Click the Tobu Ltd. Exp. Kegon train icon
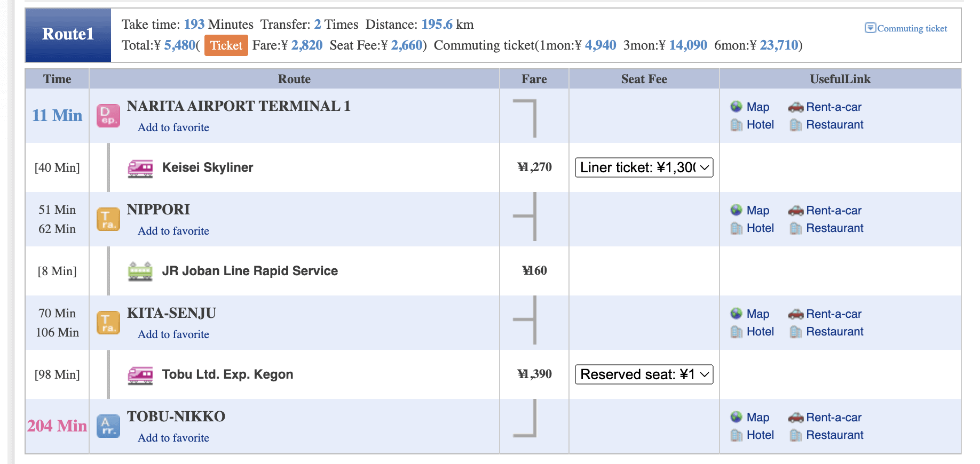 click(x=140, y=375)
